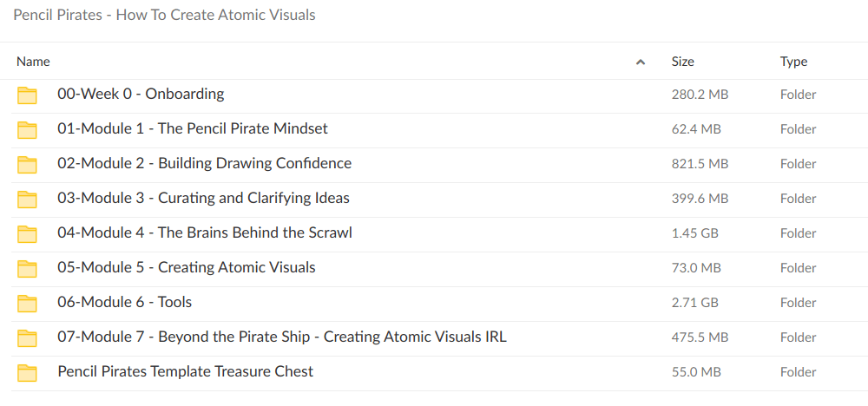Open the 06-Module 6 - Tools folder name

(125, 302)
